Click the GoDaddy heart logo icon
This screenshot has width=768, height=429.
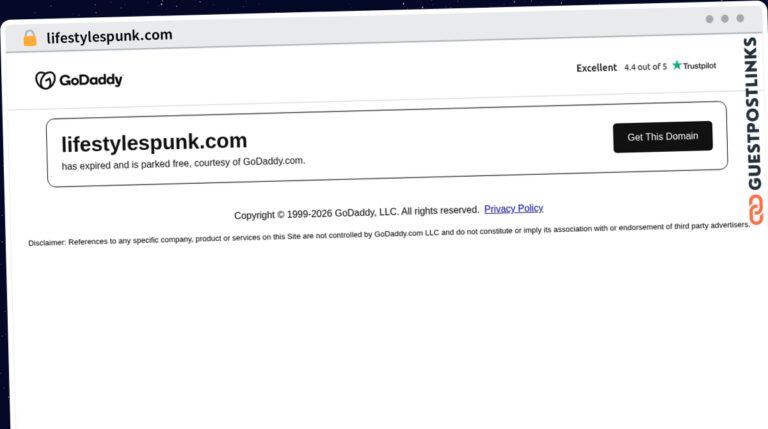click(x=45, y=80)
